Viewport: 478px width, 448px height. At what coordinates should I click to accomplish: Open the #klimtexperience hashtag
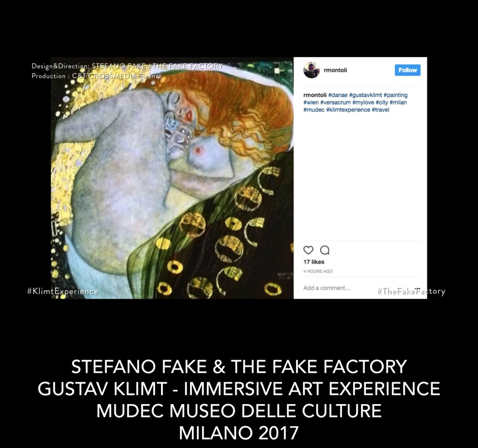[348, 110]
